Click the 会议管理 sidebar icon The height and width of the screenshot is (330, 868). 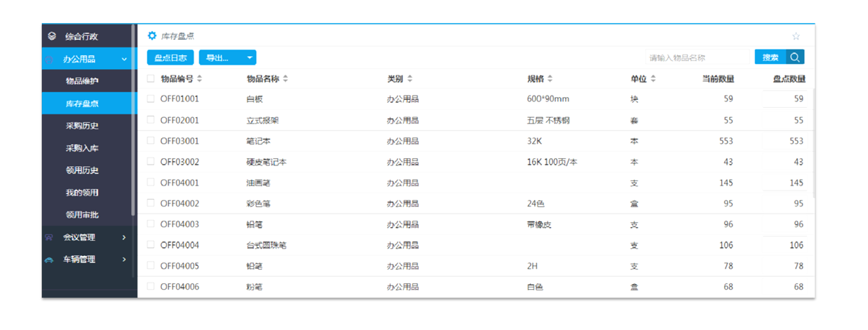click(50, 237)
